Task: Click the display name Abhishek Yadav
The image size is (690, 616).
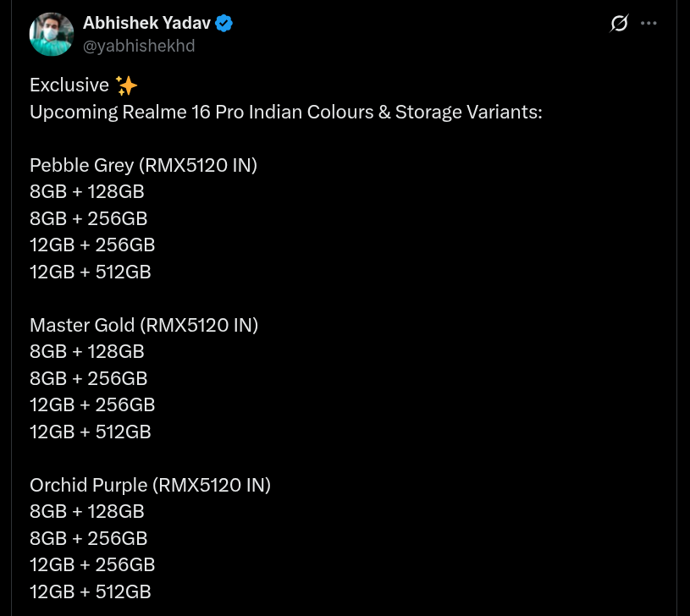Action: click(x=146, y=23)
